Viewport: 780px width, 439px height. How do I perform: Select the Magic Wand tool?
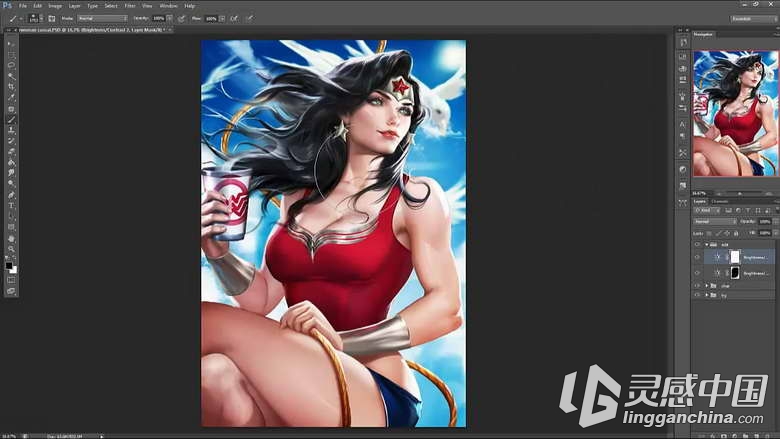tap(11, 77)
